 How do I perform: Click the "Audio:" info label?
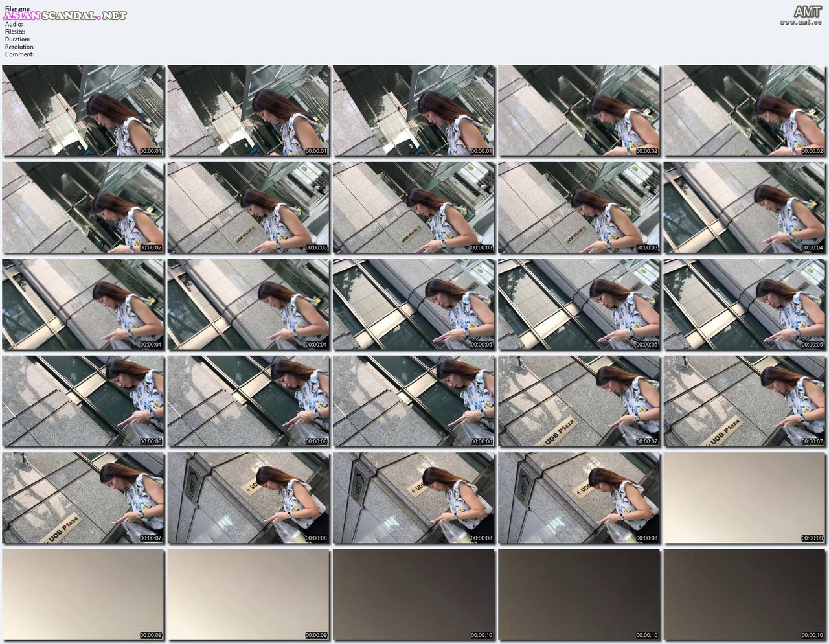pyautogui.click(x=14, y=24)
